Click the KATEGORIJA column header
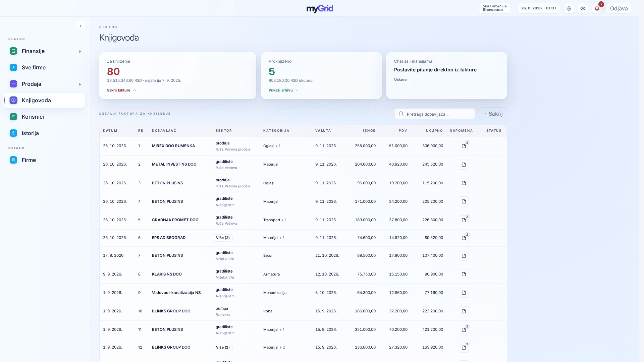The image size is (644, 362). (x=276, y=131)
